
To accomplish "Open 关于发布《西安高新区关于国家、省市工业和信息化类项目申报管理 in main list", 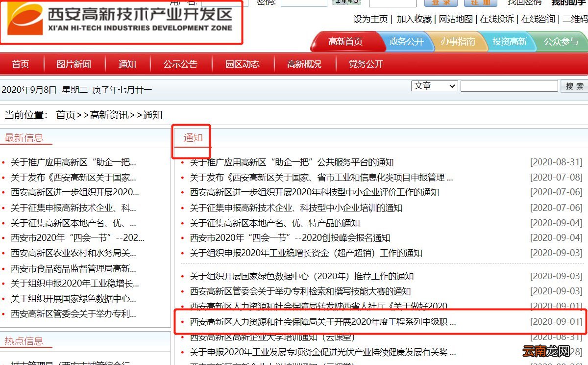I will pyautogui.click(x=321, y=177).
